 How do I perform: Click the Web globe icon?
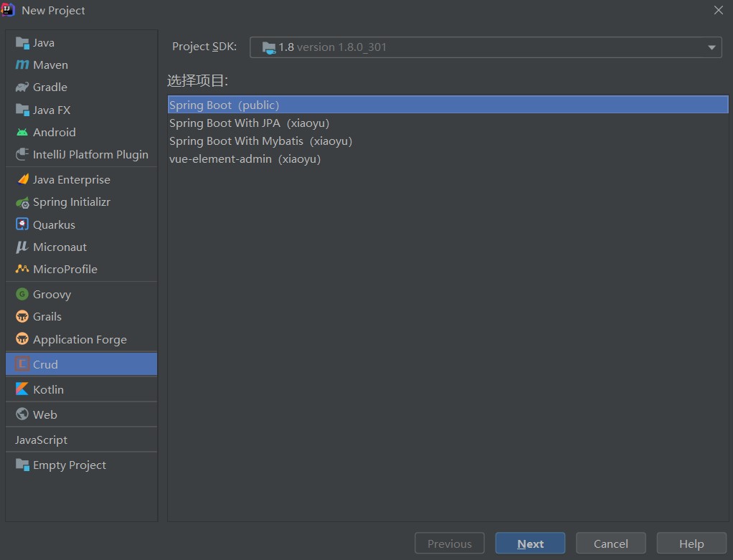[22, 414]
